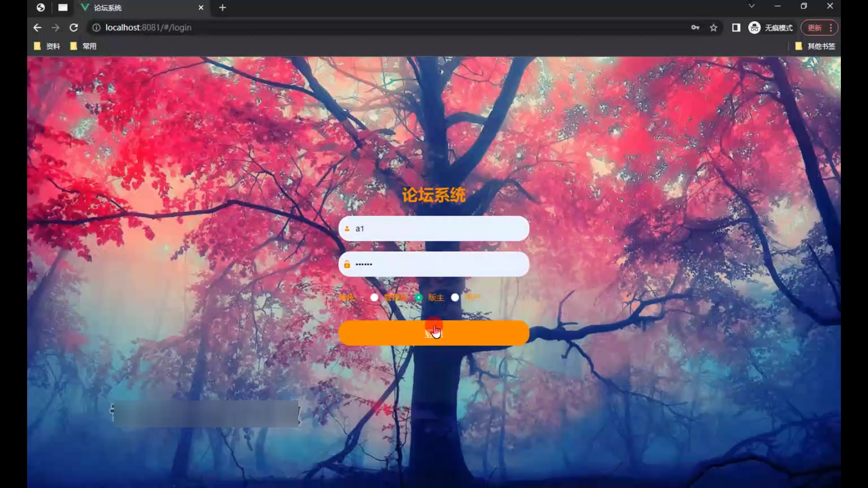Toggle the browser side panel icon
This screenshot has height=488, width=868.
click(736, 28)
